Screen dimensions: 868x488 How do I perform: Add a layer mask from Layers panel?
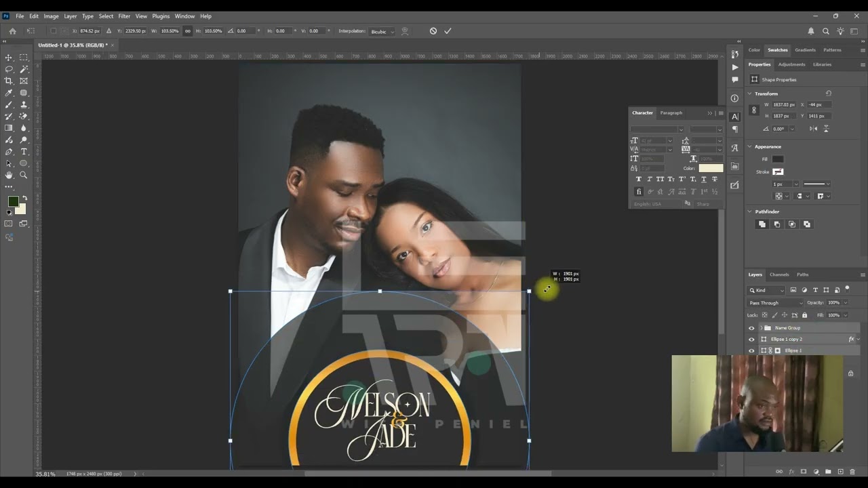[x=804, y=472]
